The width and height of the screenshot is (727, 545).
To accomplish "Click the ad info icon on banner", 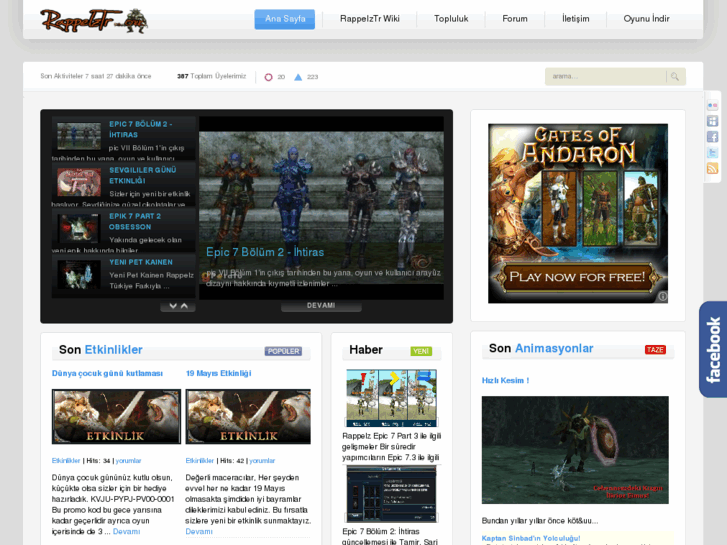I will 663,296.
